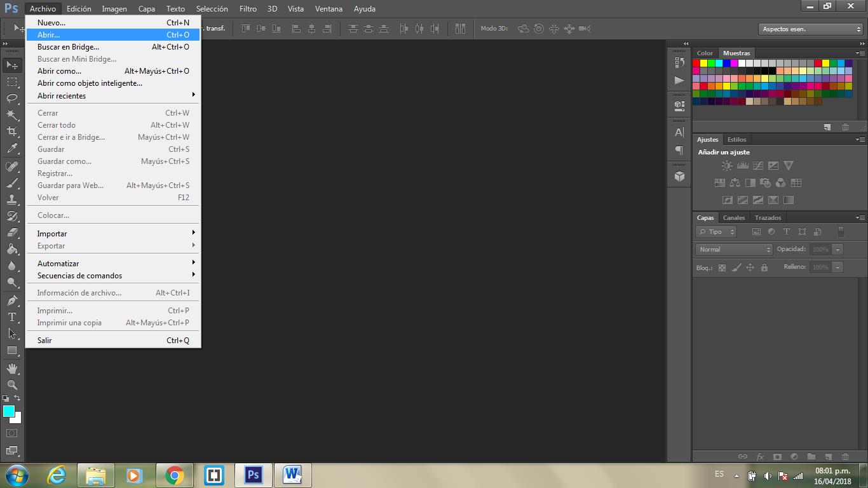Switch to the Canales tab
The height and width of the screenshot is (488, 868).
pyautogui.click(x=734, y=217)
